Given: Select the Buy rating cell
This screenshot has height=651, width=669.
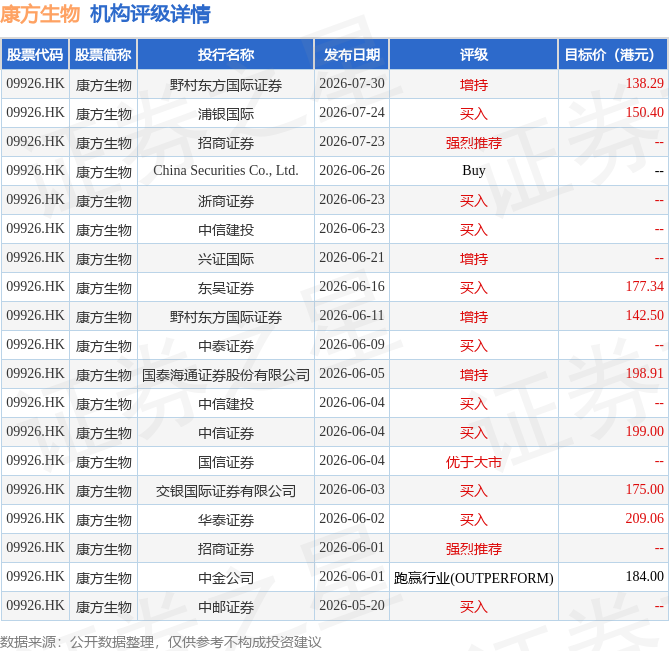Looking at the screenshot, I should coord(474,171).
